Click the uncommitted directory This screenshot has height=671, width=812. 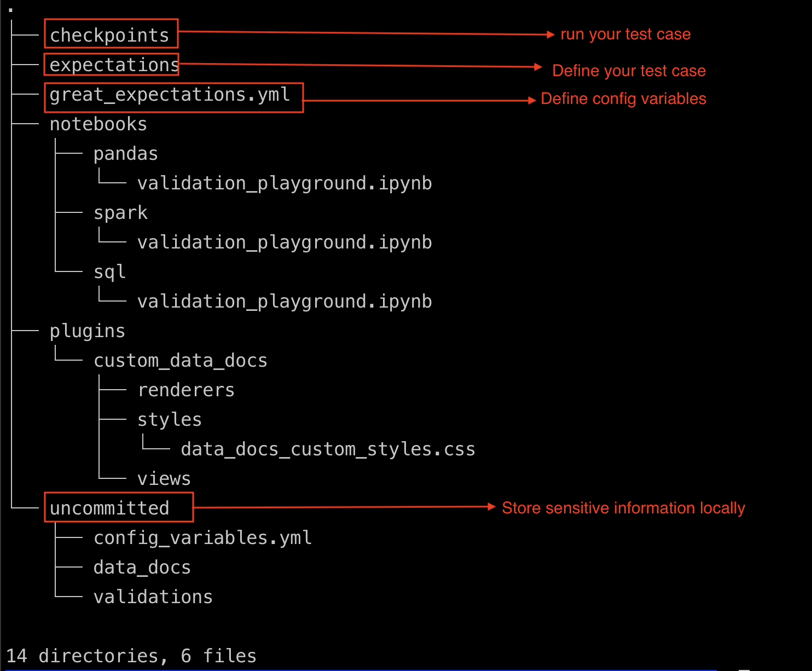click(109, 508)
